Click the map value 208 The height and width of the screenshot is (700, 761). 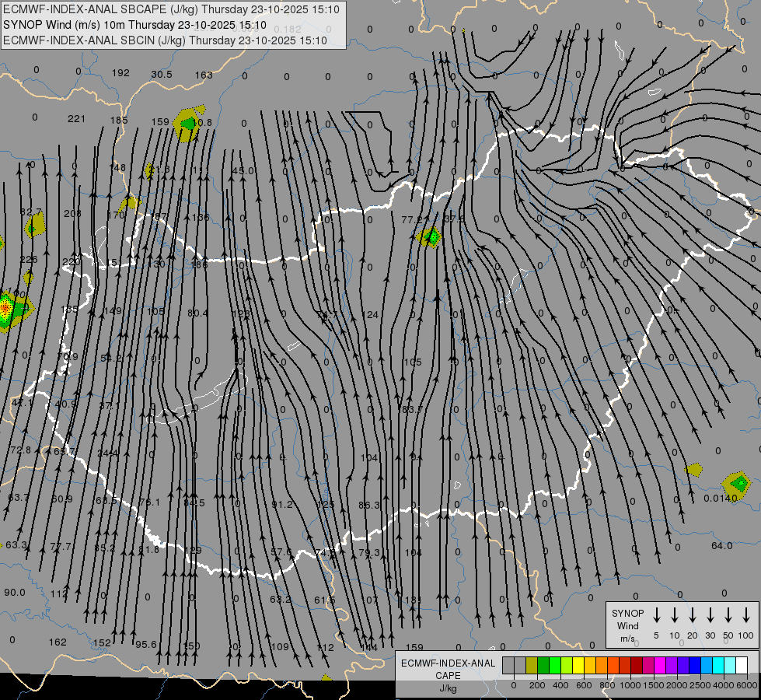pyautogui.click(x=72, y=213)
